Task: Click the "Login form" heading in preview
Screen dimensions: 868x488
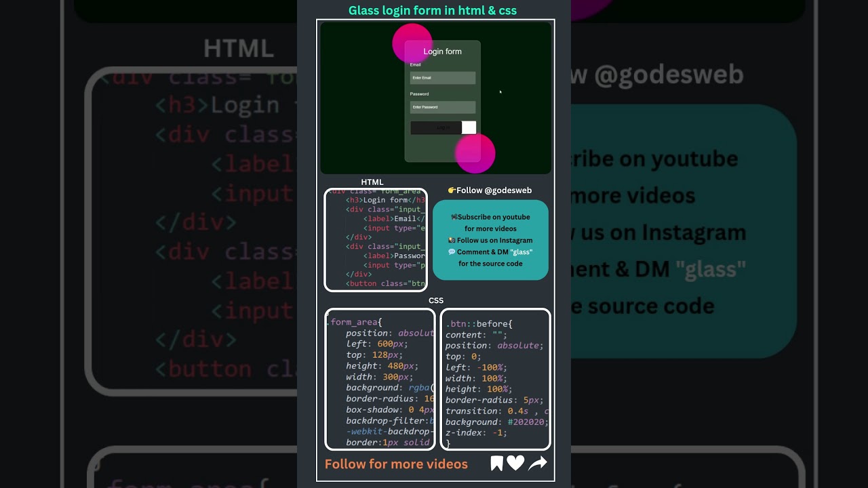Action: pos(443,52)
